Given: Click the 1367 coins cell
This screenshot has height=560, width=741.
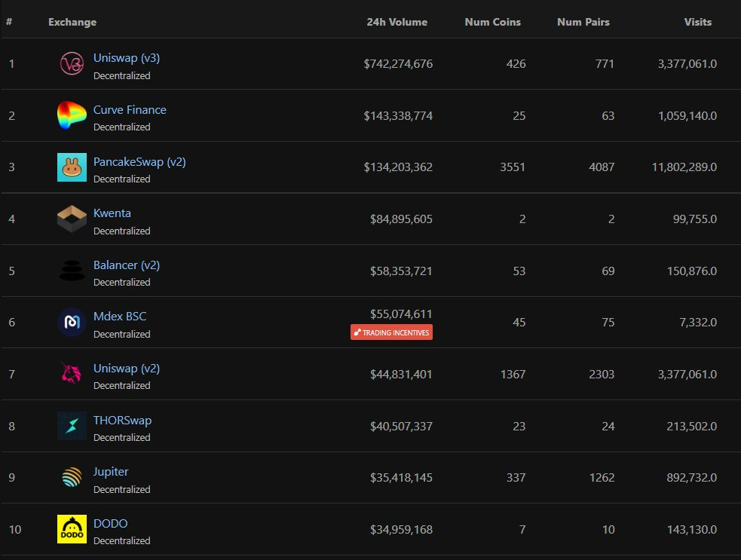Looking at the screenshot, I should pyautogui.click(x=513, y=375).
